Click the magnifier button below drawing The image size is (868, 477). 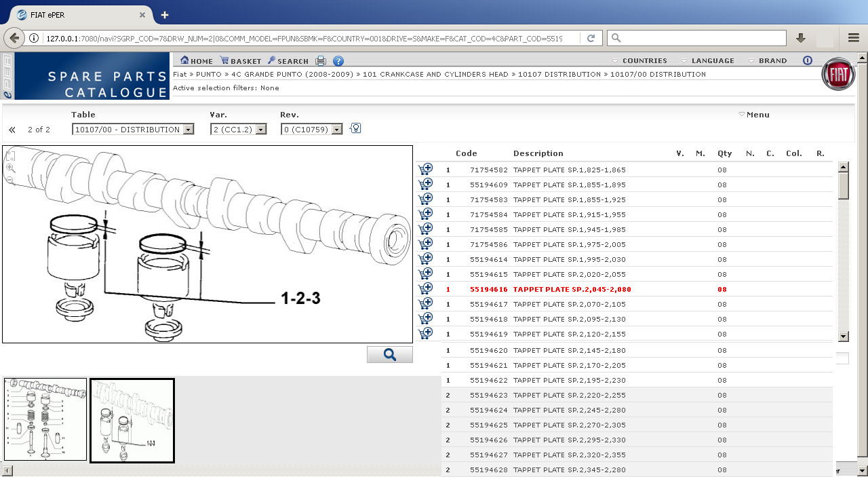pyautogui.click(x=390, y=354)
